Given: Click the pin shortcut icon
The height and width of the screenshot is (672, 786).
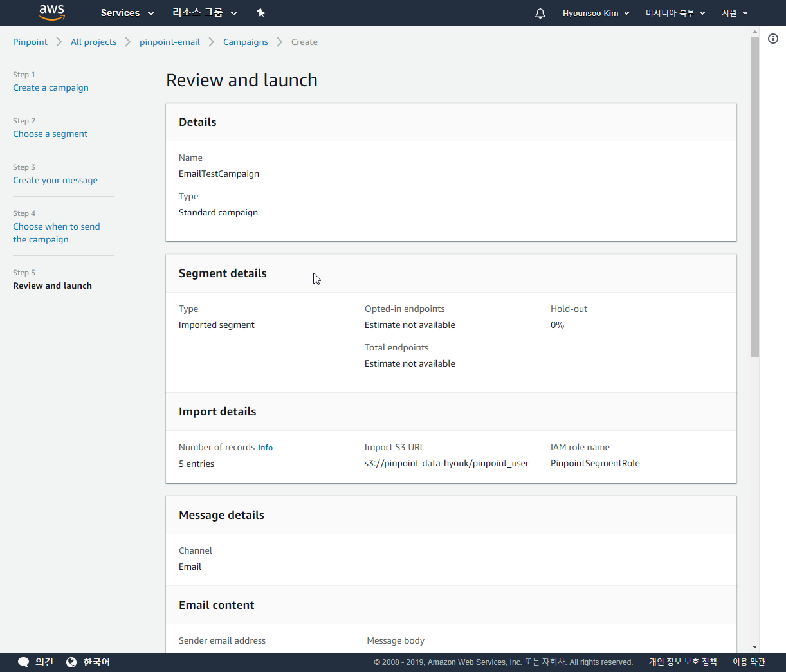Looking at the screenshot, I should (260, 13).
